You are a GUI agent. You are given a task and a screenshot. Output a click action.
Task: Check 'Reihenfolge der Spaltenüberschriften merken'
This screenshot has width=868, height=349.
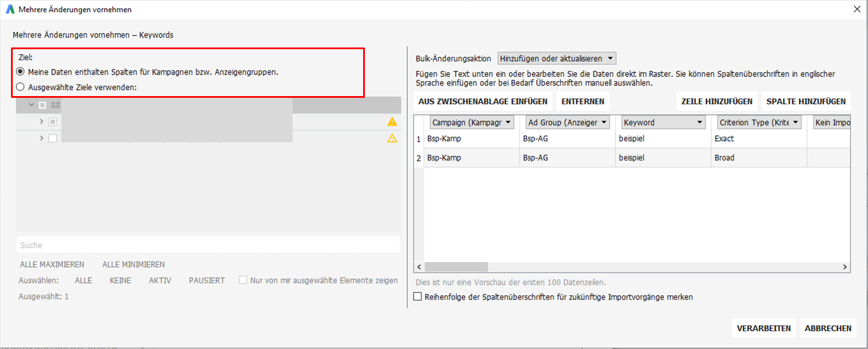tap(418, 295)
